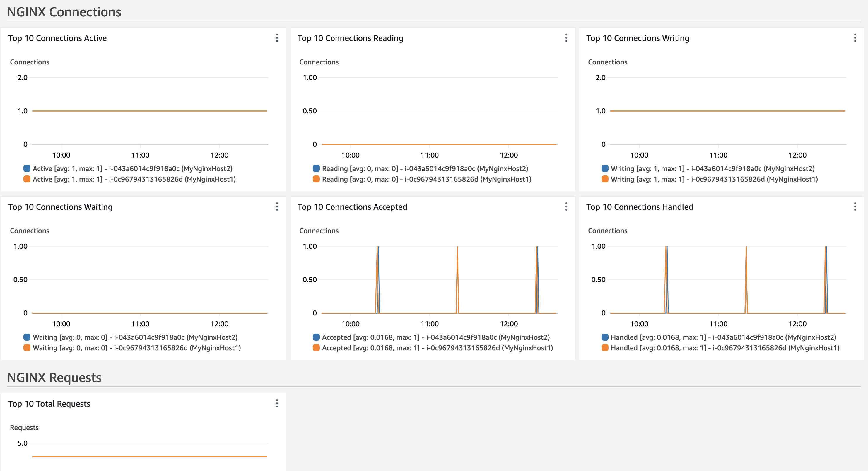The height and width of the screenshot is (471, 868).
Task: Select the Active MyNginxHost1 legend label
Action: tap(134, 179)
